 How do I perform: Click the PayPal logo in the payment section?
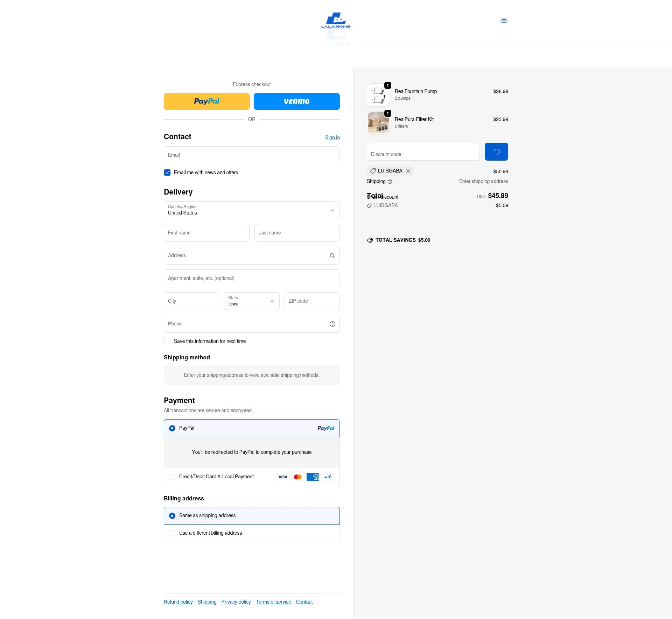pyautogui.click(x=326, y=428)
